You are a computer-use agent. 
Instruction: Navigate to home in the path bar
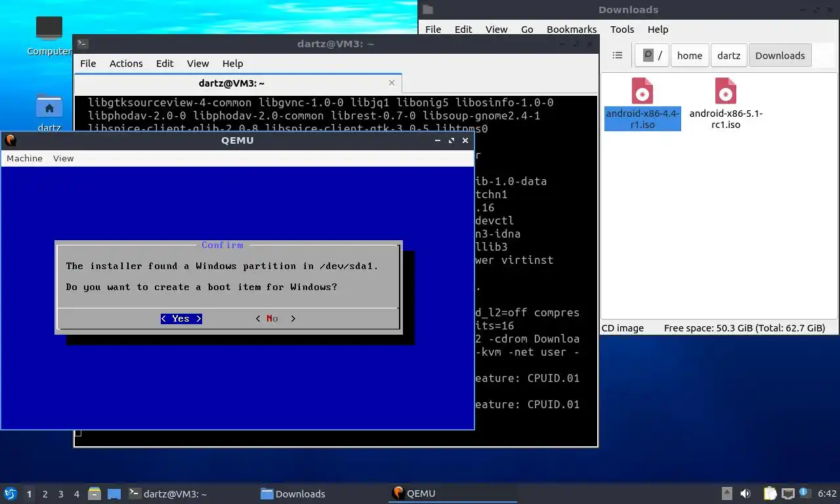[689, 56]
